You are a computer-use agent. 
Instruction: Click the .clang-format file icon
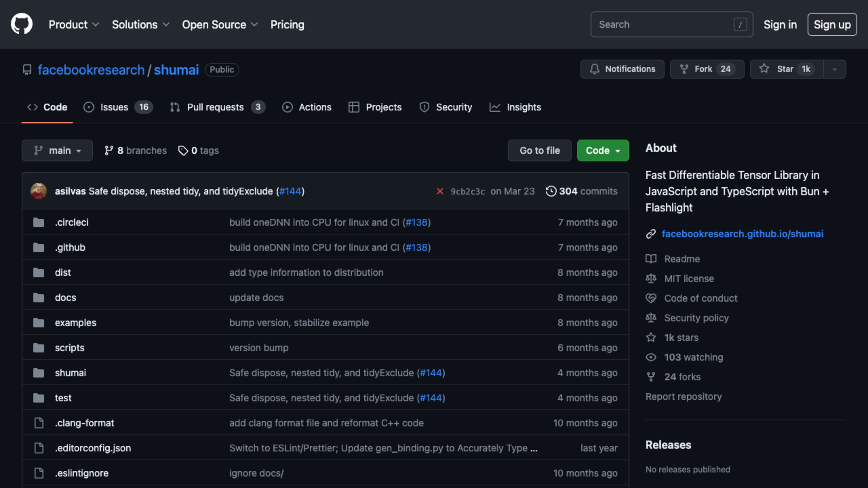pyautogui.click(x=39, y=423)
